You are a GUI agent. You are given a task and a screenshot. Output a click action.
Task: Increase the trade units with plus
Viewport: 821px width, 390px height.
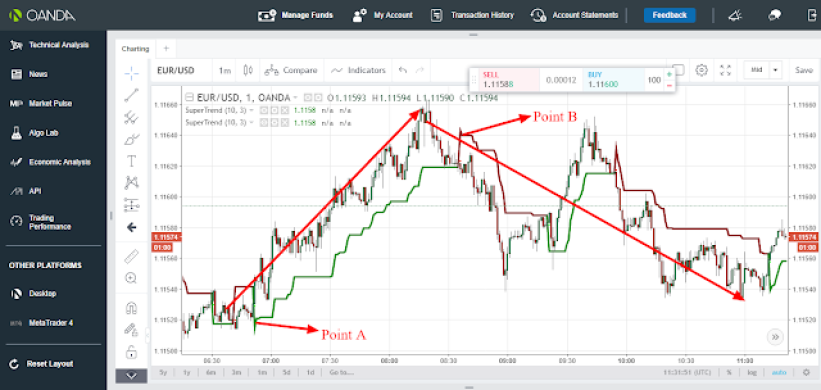[x=669, y=74]
